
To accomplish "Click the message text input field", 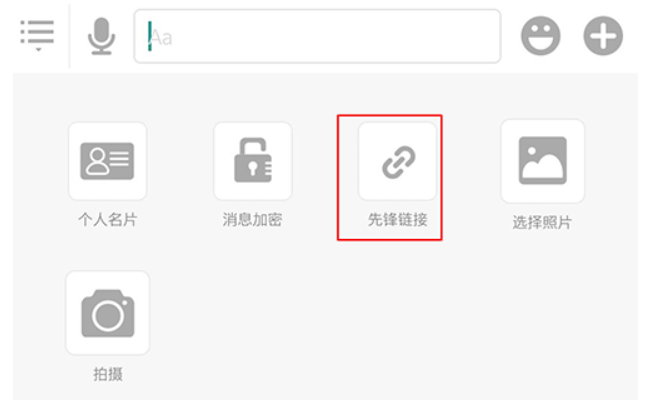I will 317,36.
